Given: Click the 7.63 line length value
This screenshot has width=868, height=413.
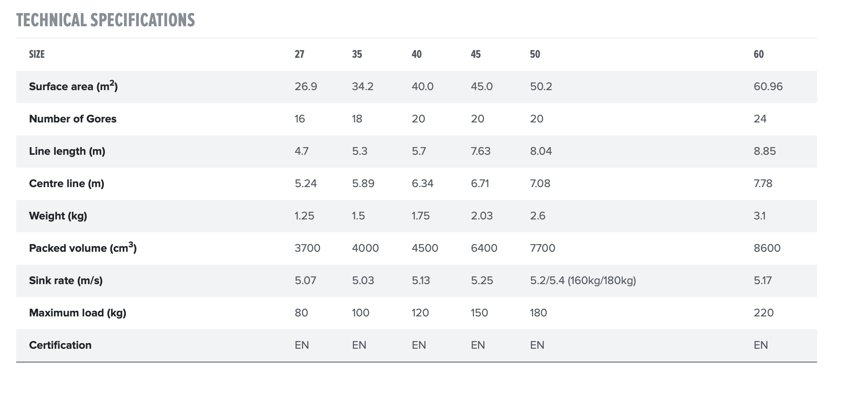Looking at the screenshot, I should pos(480,151).
